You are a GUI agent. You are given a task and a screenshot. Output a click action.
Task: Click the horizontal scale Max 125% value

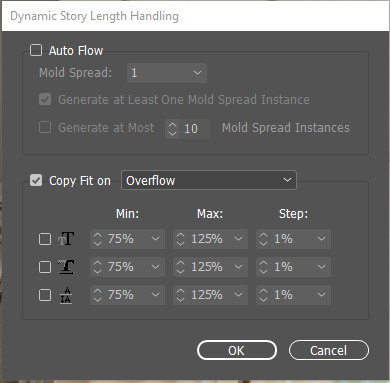[x=207, y=267]
